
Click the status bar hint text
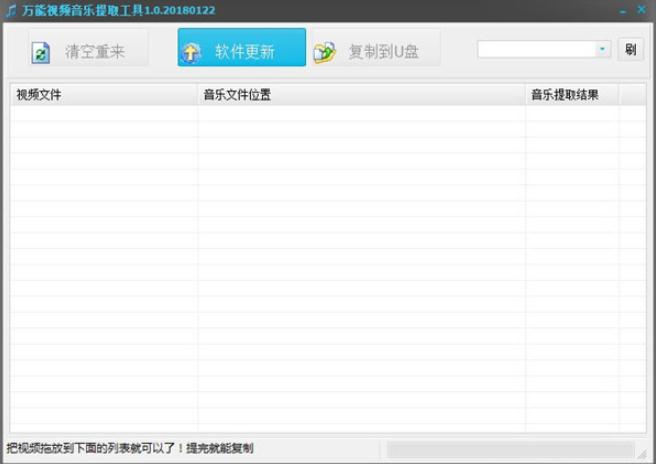130,449
